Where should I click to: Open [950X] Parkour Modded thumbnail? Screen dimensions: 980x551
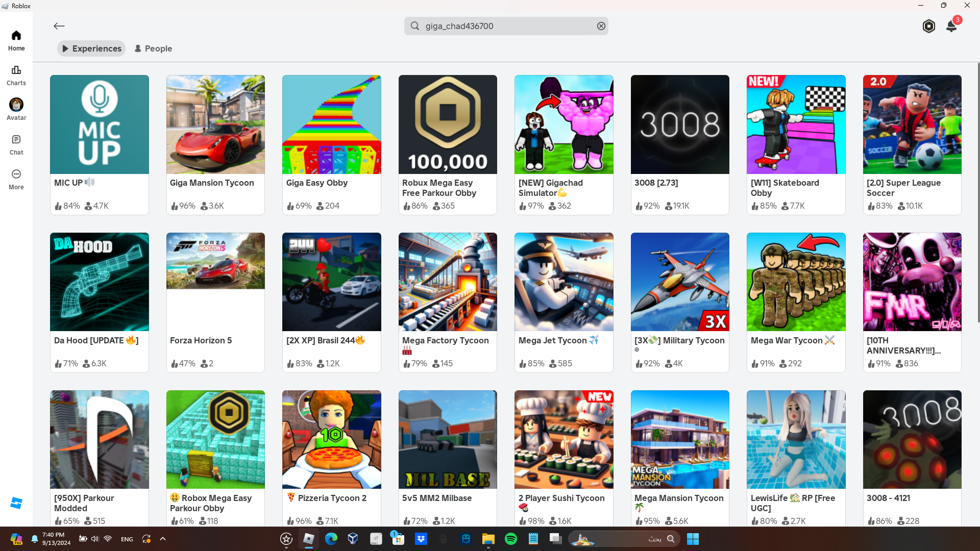pyautogui.click(x=100, y=440)
